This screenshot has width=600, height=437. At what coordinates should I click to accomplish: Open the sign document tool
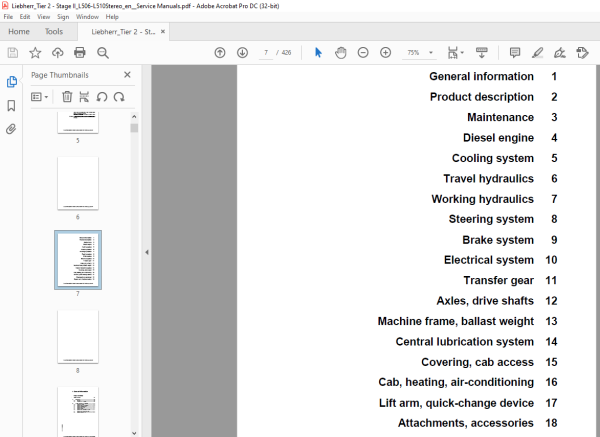[x=559, y=52]
